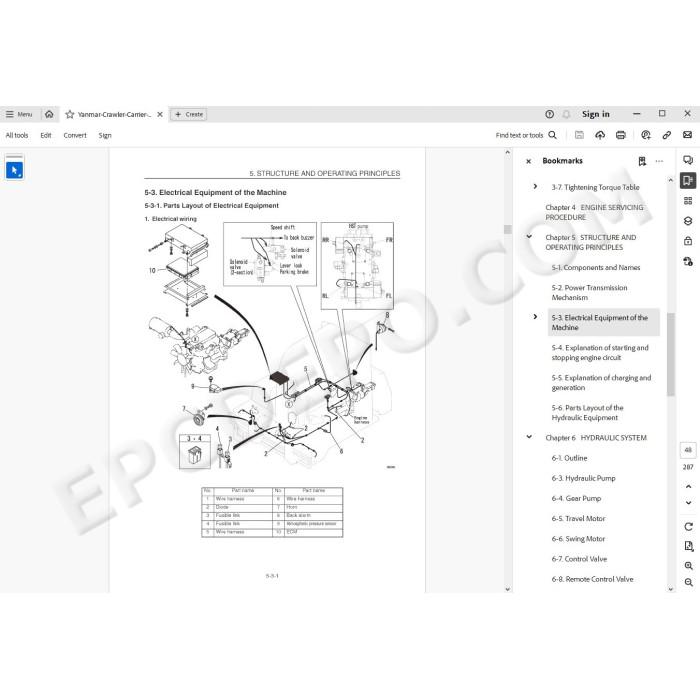Go to the Home icon
Screen dimensions: 700x700
[x=49, y=114]
